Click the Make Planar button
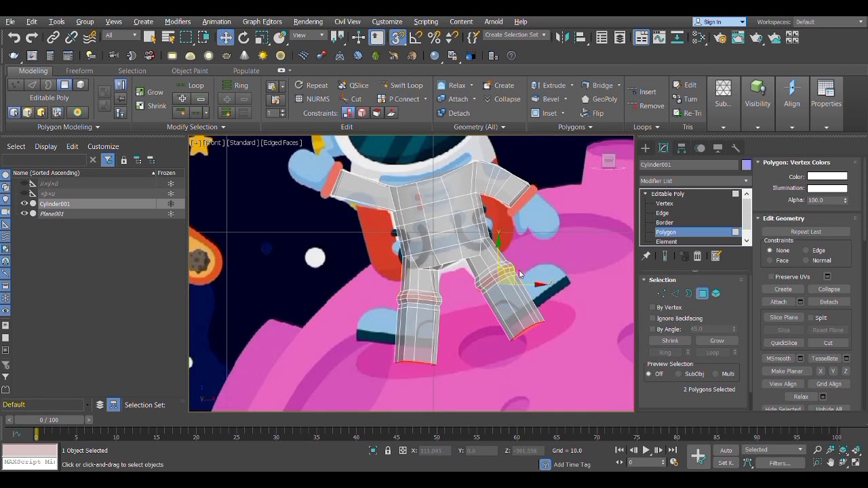This screenshot has width=868, height=488. click(x=787, y=371)
